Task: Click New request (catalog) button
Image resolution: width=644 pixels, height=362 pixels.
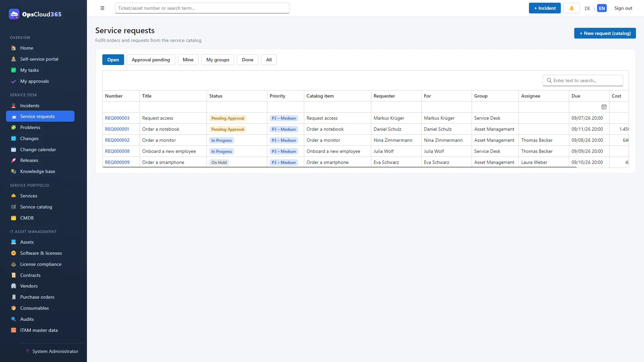Action: pyautogui.click(x=605, y=33)
